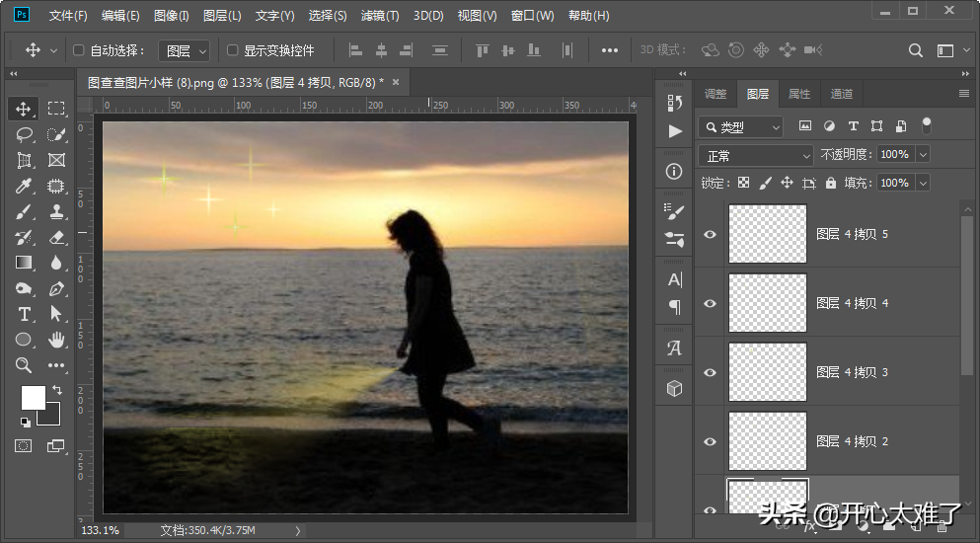Open the 图层 auto-select target dropdown
Viewport: 980px width, 543px height.
[185, 50]
